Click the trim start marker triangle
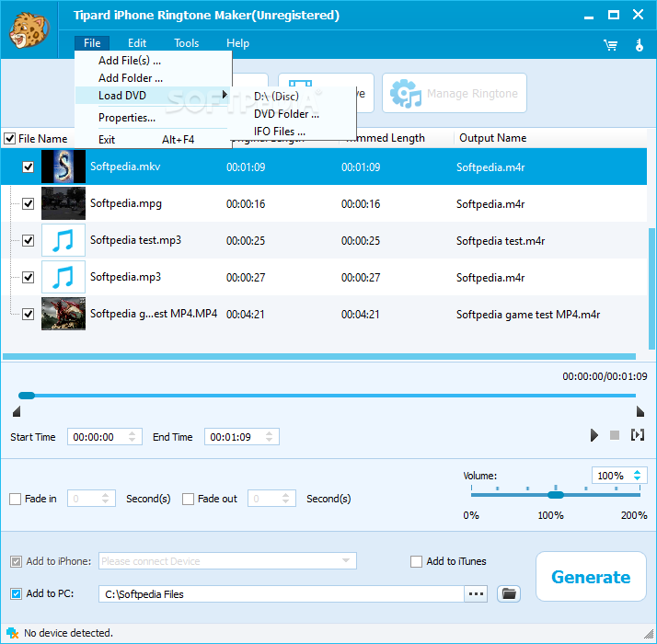Viewport: 657px width, 644px height. [17, 411]
